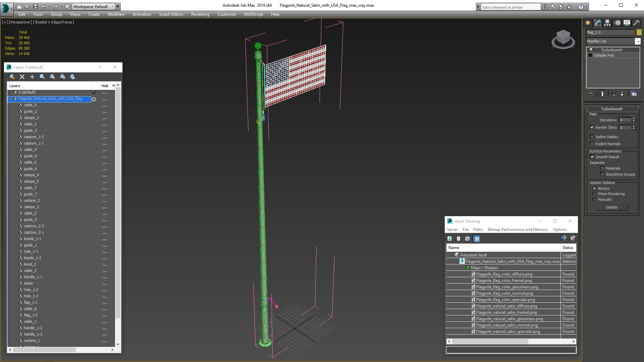Click delete layer X icon
This screenshot has height=362, width=644.
point(22,77)
